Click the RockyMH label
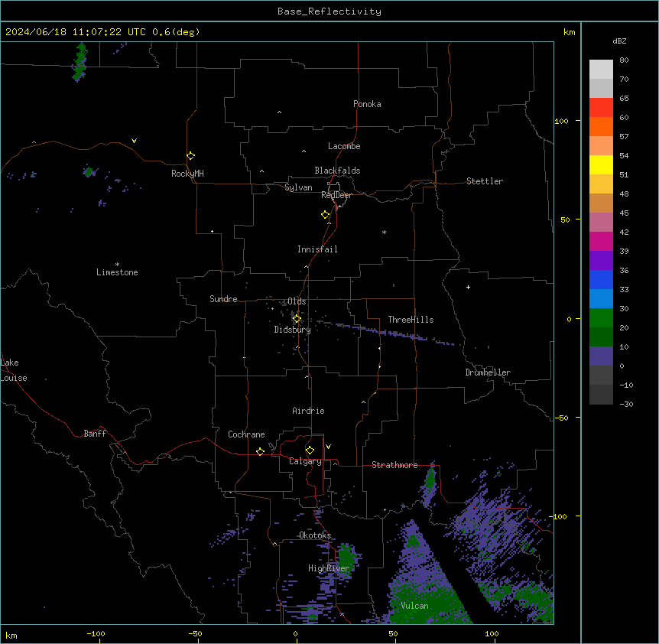Screen dimensions: 659x644 click(187, 174)
